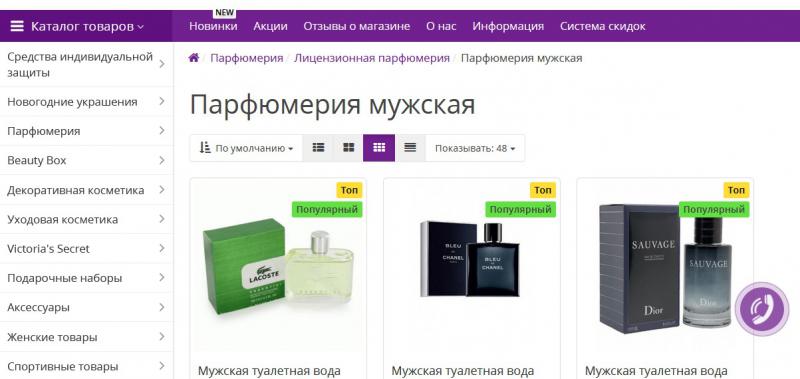Expand the Beauty Box chevron

tap(162, 160)
